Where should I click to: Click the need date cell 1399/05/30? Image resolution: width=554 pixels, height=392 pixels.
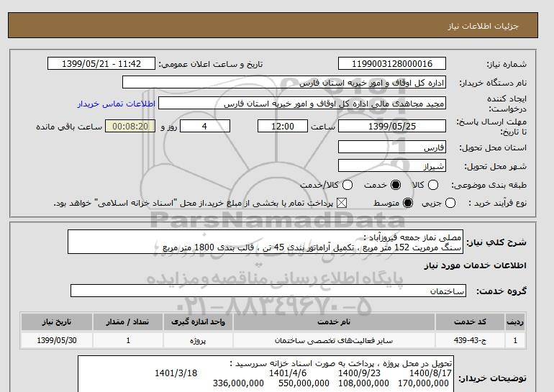tap(57, 340)
